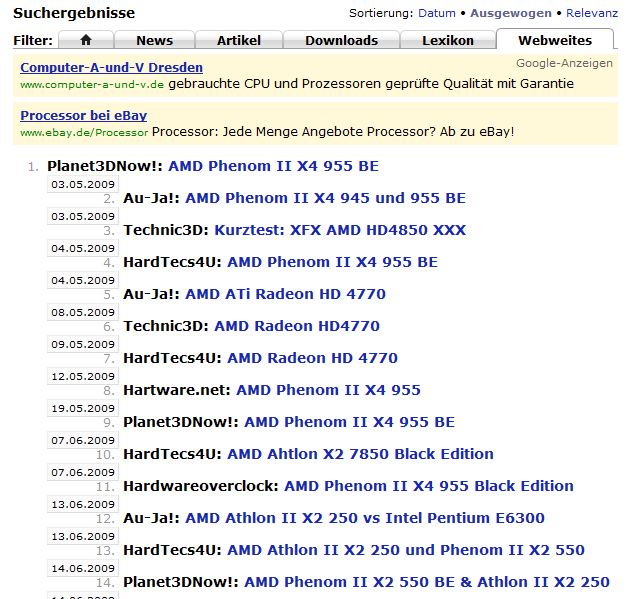Screen dimensions: 627x599
Task: Open the Processor bei eBay ad link
Action: [x=84, y=115]
